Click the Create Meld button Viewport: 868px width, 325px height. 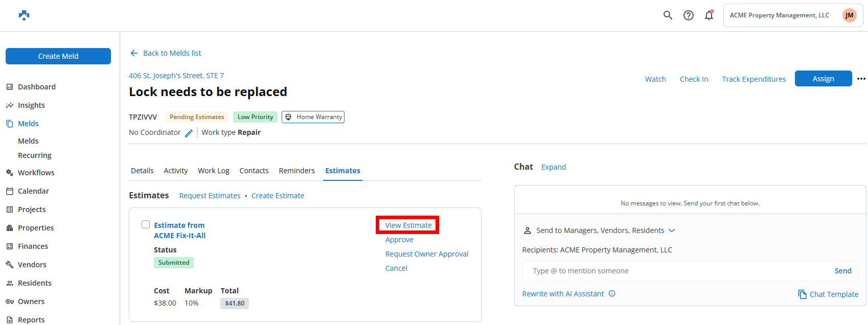58,56
